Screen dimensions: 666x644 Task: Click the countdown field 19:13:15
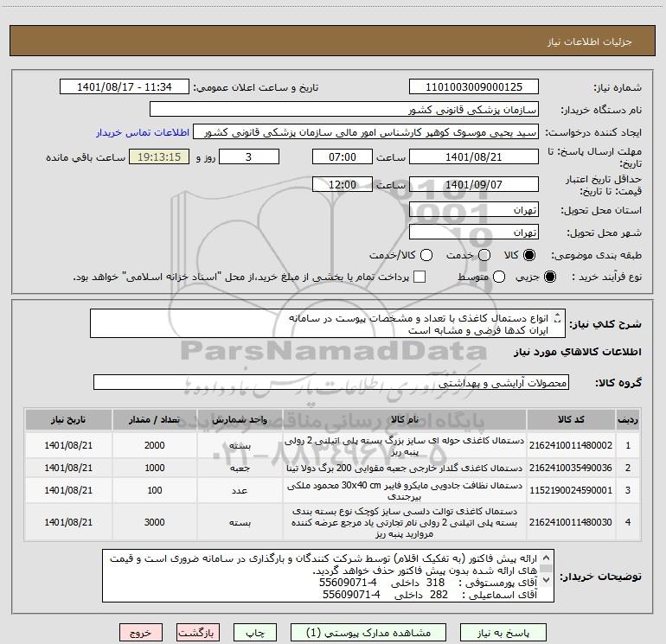click(x=159, y=157)
